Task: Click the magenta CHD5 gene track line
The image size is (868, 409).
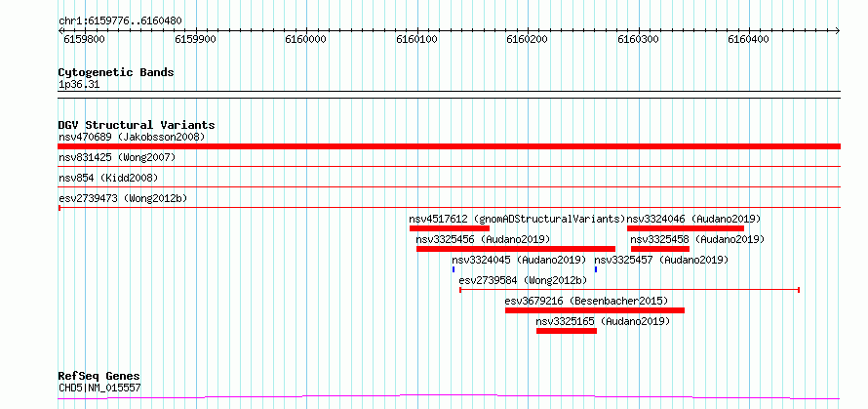Action: (x=449, y=397)
